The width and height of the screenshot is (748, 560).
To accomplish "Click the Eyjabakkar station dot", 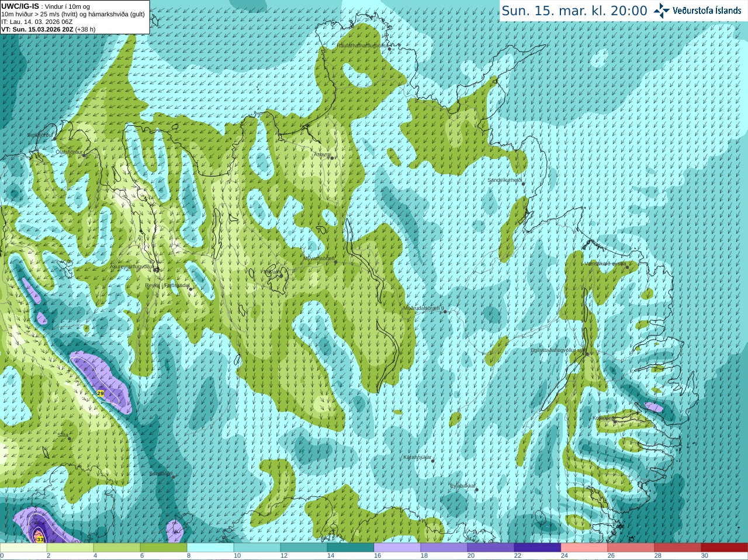I will (x=477, y=490).
